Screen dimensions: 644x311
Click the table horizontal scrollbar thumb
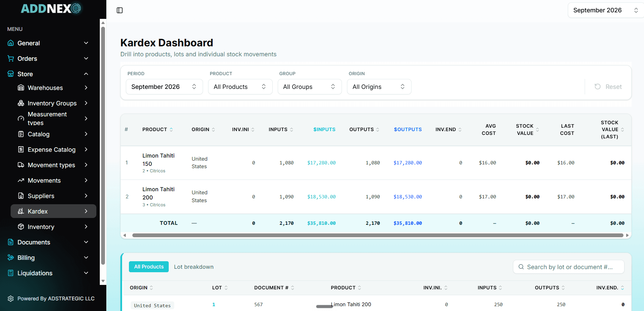[x=378, y=235]
